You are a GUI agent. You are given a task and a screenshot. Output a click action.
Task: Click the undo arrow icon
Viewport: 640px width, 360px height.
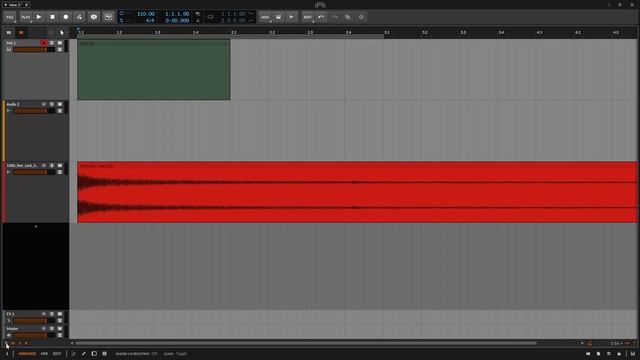click(321, 17)
